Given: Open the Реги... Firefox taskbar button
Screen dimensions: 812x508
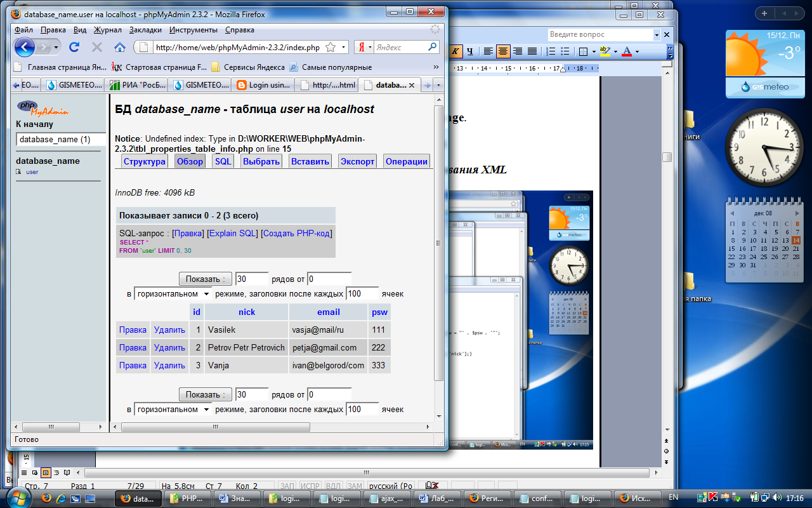Looking at the screenshot, I should (487, 498).
